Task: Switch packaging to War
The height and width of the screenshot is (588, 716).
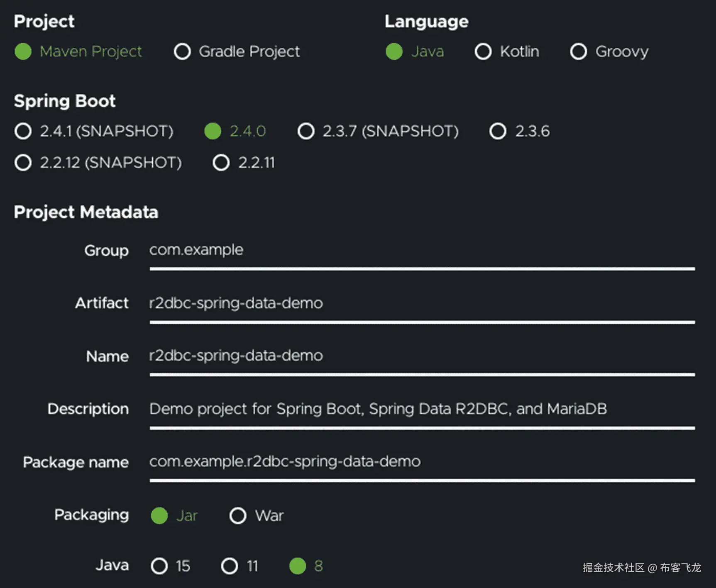Action: tap(238, 516)
